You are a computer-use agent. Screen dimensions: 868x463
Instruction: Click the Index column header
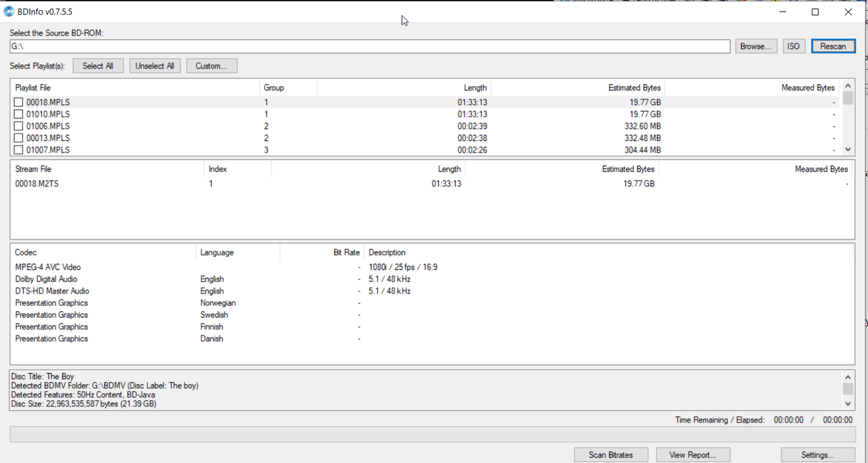point(238,169)
